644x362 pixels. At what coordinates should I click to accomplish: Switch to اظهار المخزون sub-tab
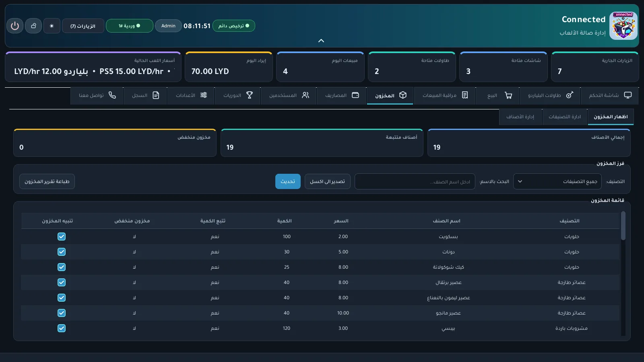pos(611,117)
